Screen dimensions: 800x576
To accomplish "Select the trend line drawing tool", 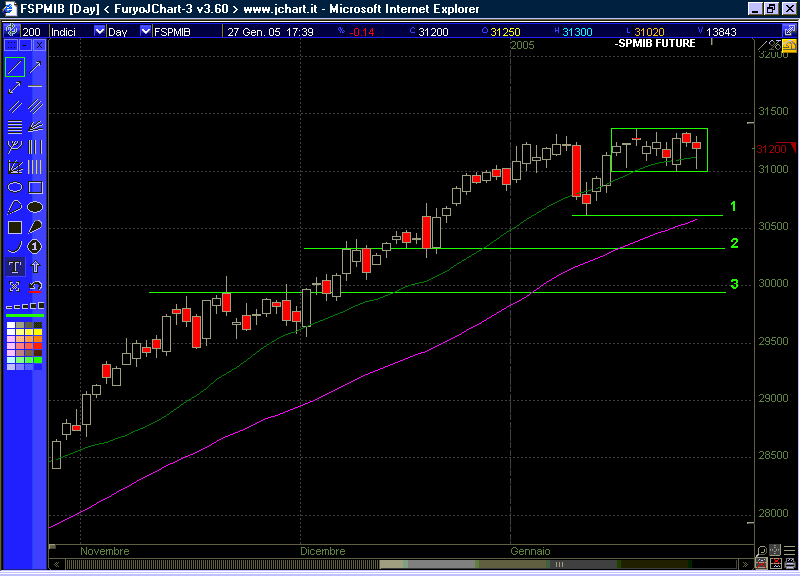I will coord(15,67).
